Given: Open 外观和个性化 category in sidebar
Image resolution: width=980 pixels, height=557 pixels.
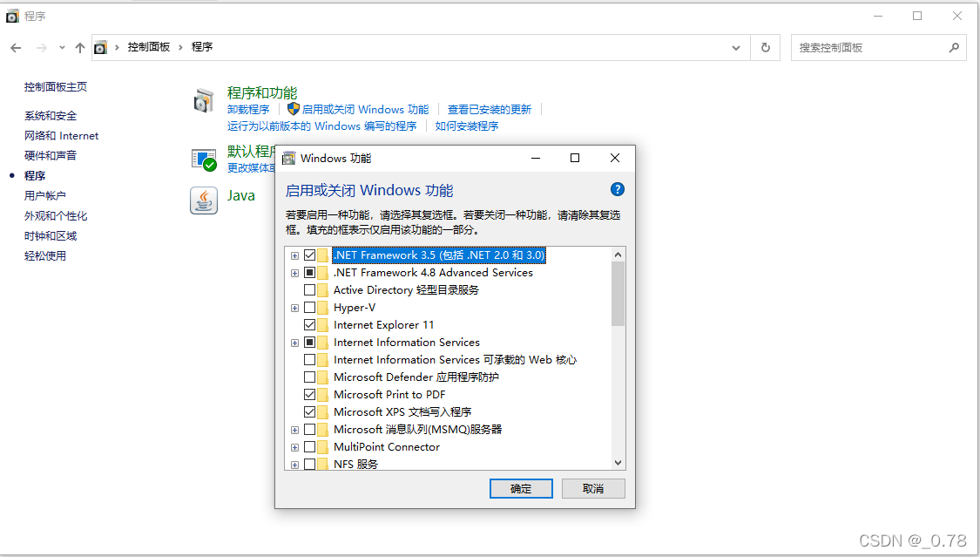Looking at the screenshot, I should (56, 215).
